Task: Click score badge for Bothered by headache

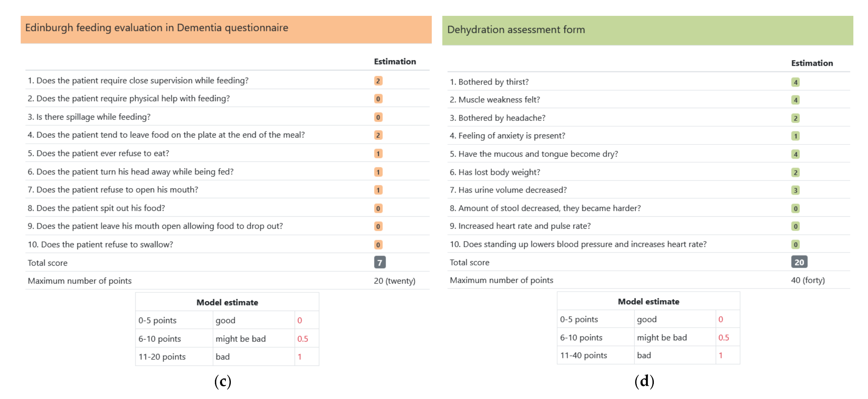Action: pyautogui.click(x=795, y=118)
